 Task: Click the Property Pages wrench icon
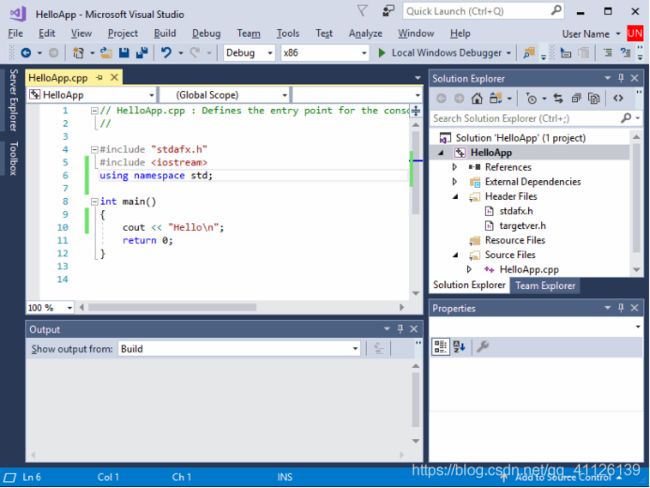click(x=482, y=346)
